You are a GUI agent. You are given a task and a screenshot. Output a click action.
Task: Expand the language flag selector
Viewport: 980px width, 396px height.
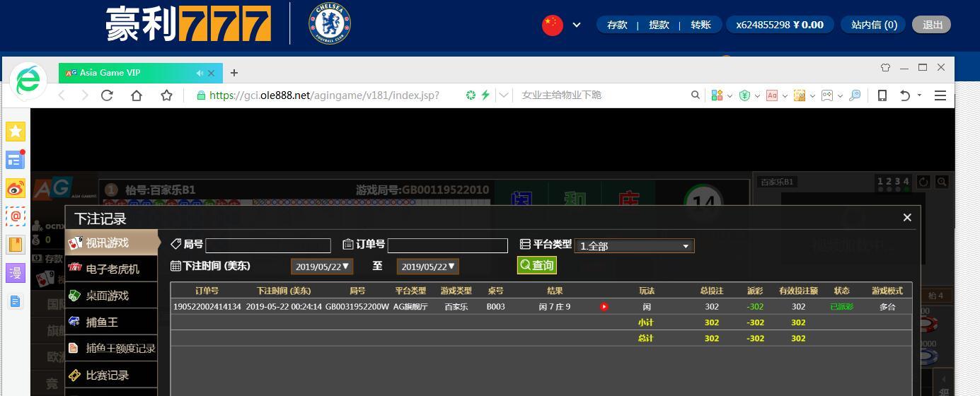coord(576,25)
